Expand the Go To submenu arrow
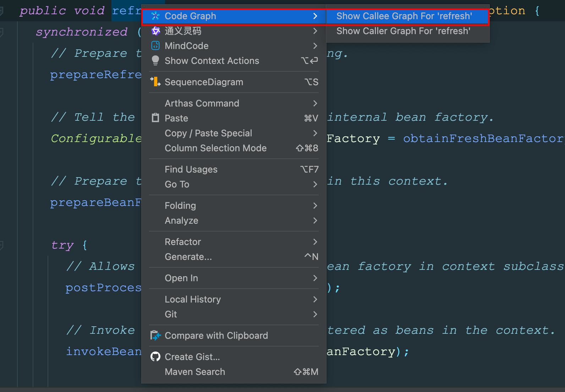This screenshot has height=392, width=565. click(315, 184)
